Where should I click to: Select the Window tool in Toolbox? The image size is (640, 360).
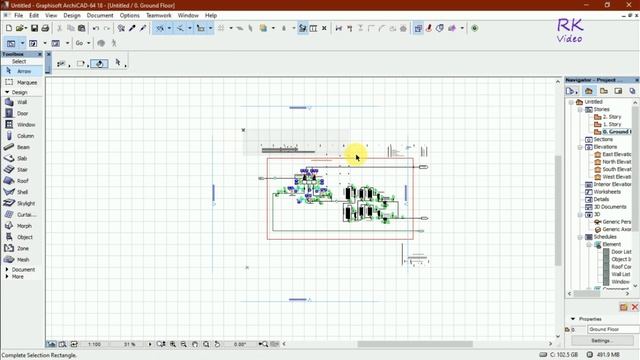tap(22, 124)
